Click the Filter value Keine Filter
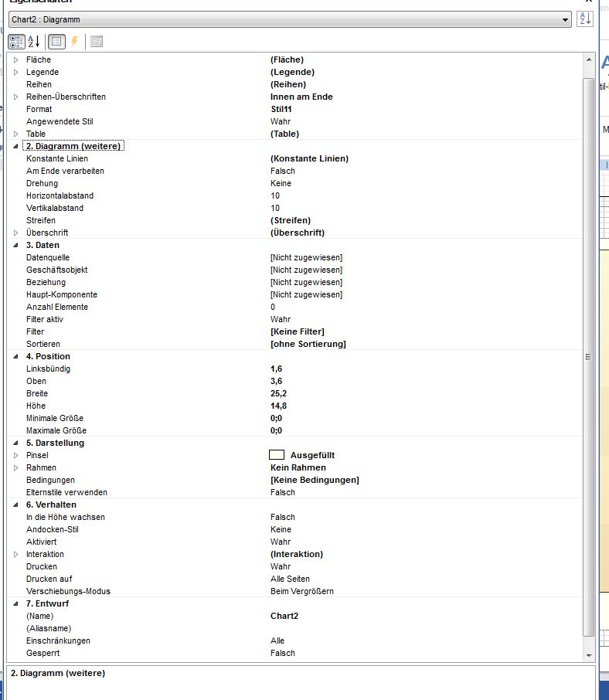 click(298, 331)
